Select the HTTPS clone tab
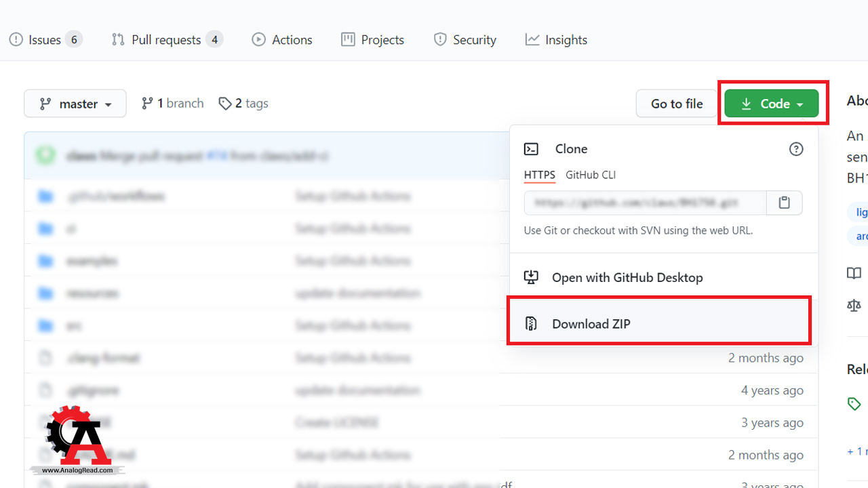Image resolution: width=868 pixels, height=488 pixels. click(540, 175)
